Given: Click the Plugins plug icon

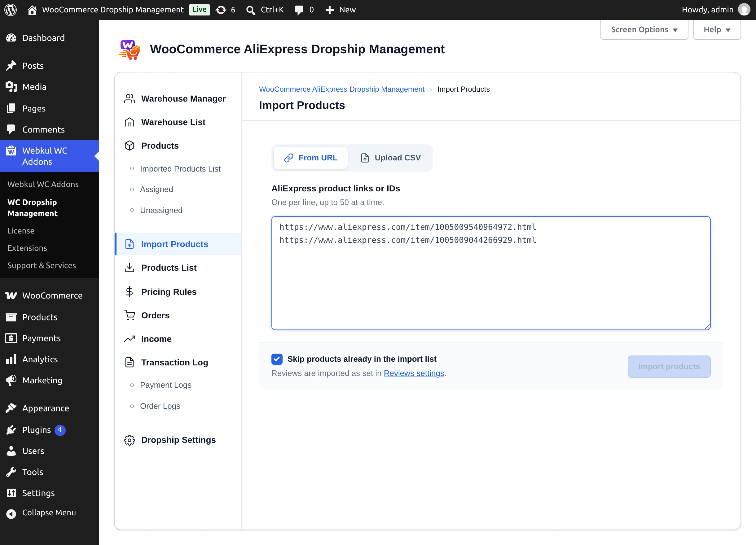Looking at the screenshot, I should click(x=11, y=430).
